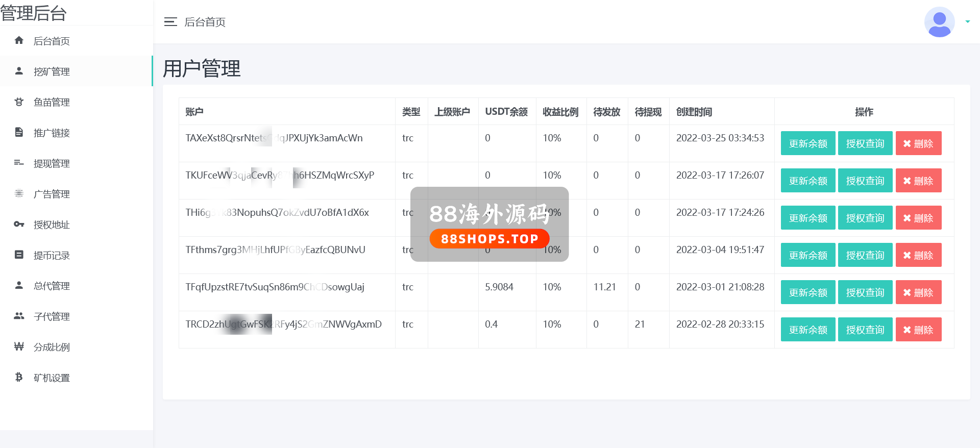Click the document icon beside 推广链接
This screenshot has width=980, height=448.
pyautogui.click(x=19, y=132)
